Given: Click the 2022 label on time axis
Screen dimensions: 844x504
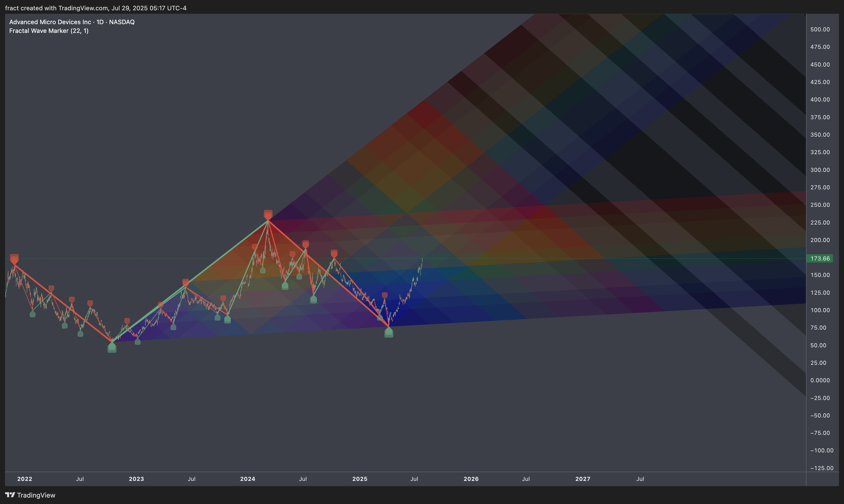Looking at the screenshot, I should [25, 479].
